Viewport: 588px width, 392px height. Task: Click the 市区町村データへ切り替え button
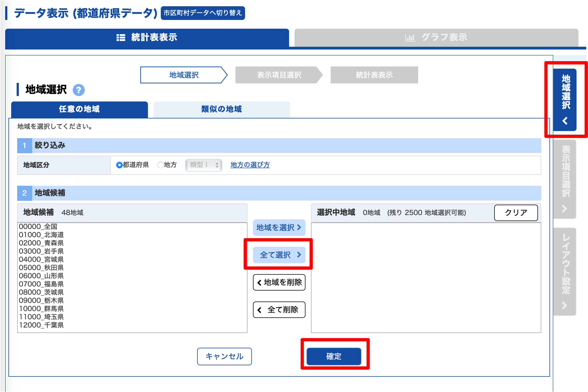203,13
